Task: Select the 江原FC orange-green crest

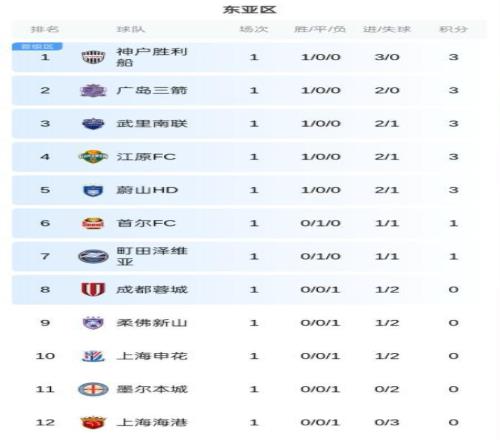Action: pyautogui.click(x=93, y=157)
